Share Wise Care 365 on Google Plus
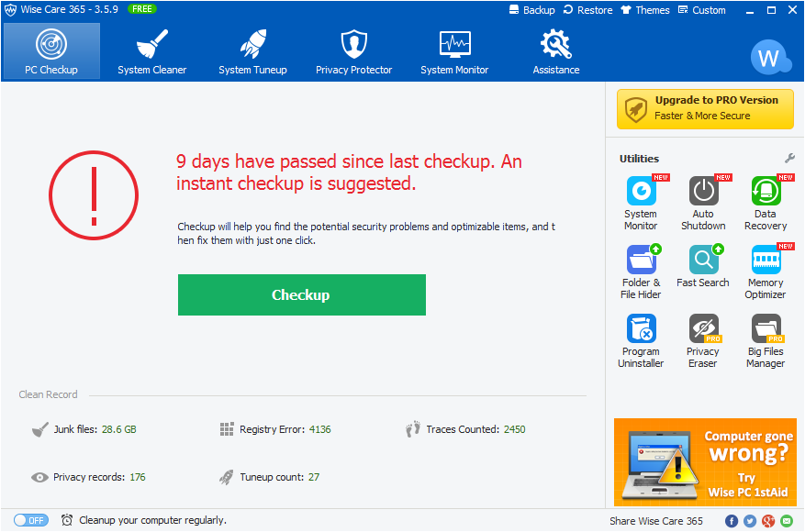The width and height of the screenshot is (805, 532). [768, 521]
